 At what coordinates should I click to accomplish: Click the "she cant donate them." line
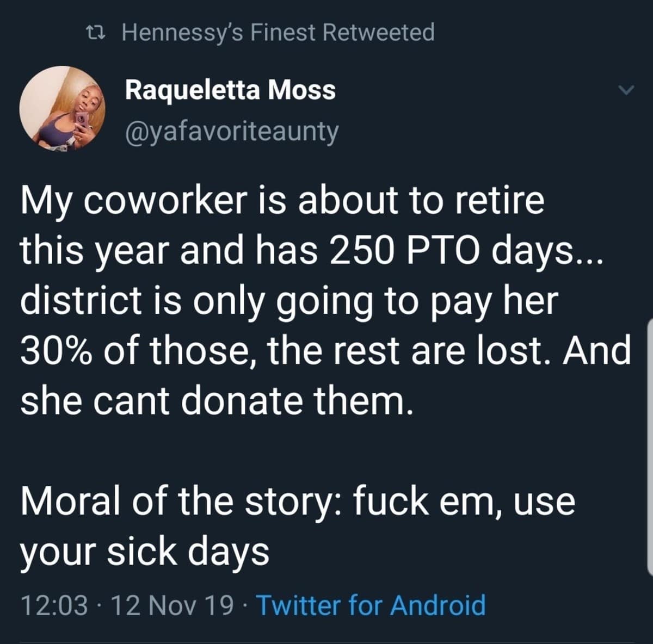coord(214,401)
